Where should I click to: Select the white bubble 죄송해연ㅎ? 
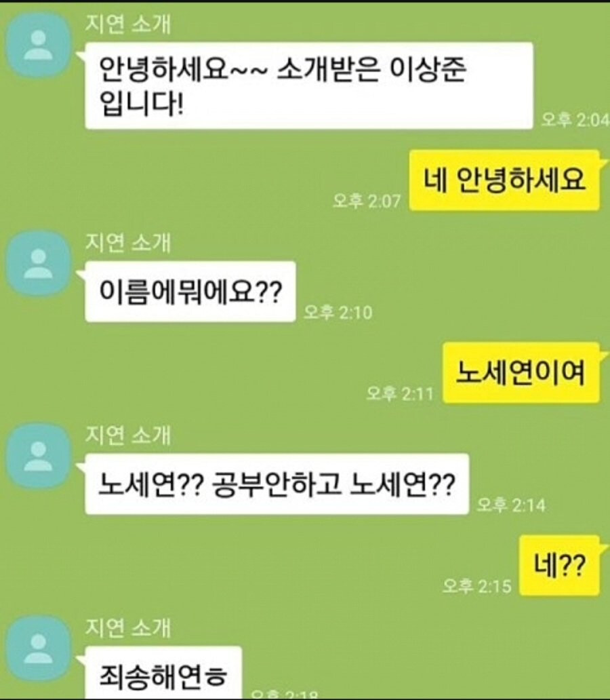pos(163,673)
